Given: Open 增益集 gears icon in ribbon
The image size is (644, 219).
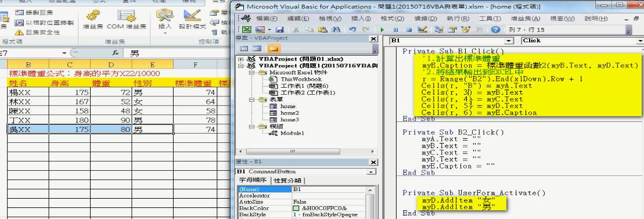Looking at the screenshot, I should pyautogui.click(x=93, y=20).
